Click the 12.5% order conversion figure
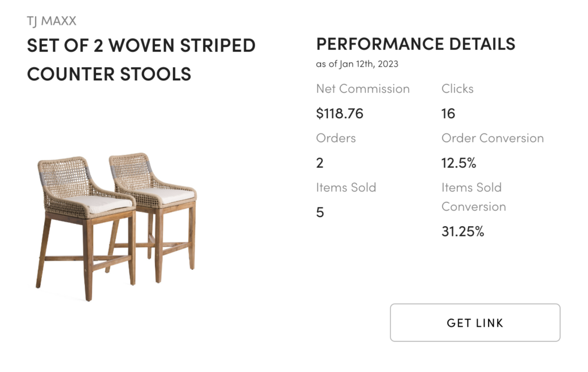588x372 pixels. (459, 163)
